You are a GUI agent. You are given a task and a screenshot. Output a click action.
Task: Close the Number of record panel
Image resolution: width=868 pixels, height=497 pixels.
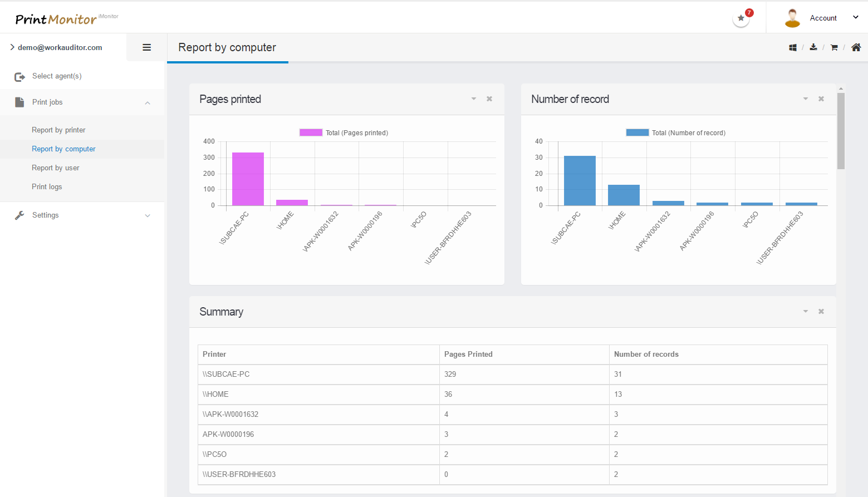coord(821,99)
